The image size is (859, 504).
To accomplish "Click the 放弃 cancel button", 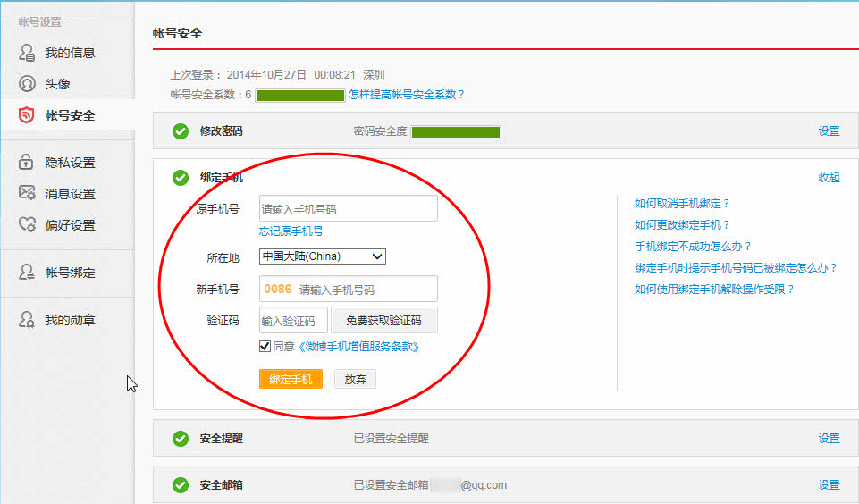I will (x=355, y=379).
